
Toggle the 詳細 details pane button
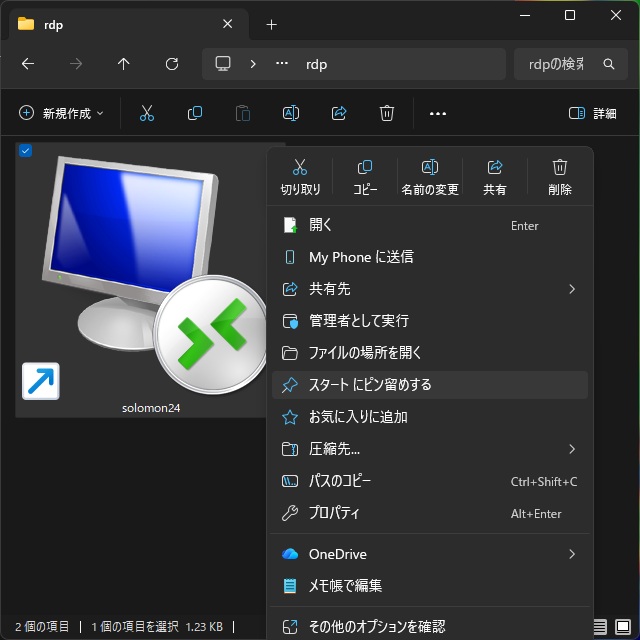[x=592, y=113]
